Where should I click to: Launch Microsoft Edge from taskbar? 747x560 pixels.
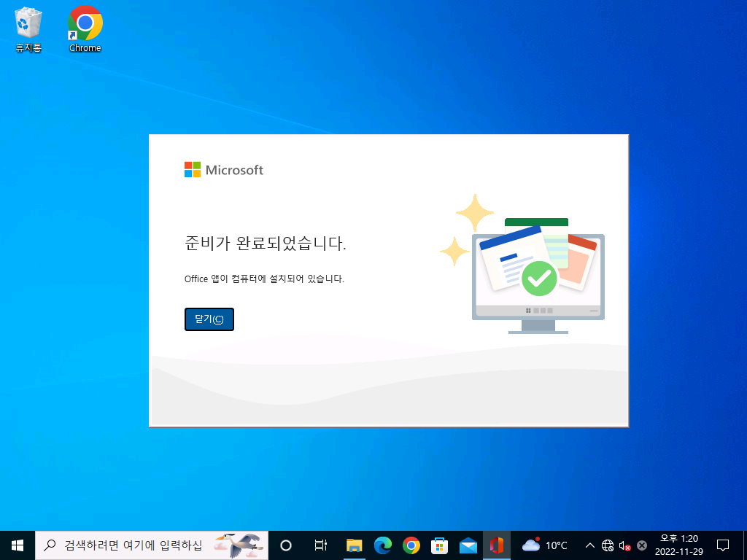point(382,545)
